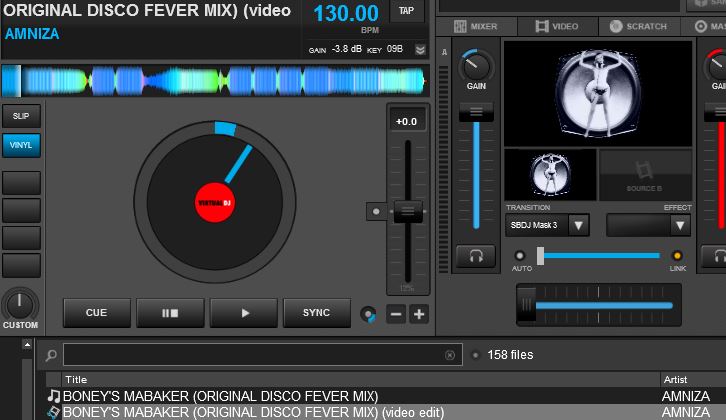Click the pause/stop button
The height and width of the screenshot is (420, 726).
click(170, 313)
